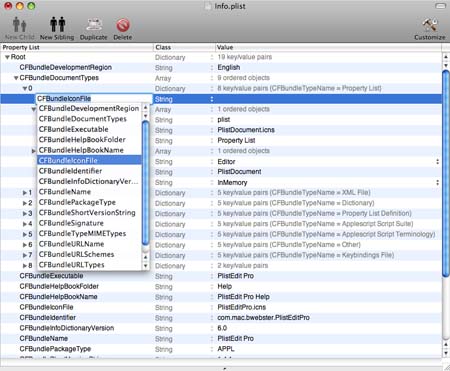The image size is (450, 371).
Task: Choose CFBundleHelpBookFolder from autocomplete list
Action: pos(89,139)
